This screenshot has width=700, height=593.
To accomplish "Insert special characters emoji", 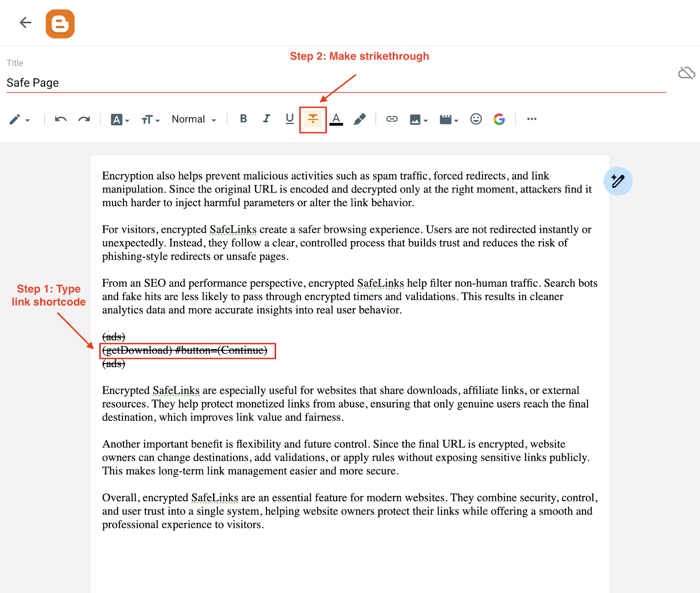I will point(476,119).
